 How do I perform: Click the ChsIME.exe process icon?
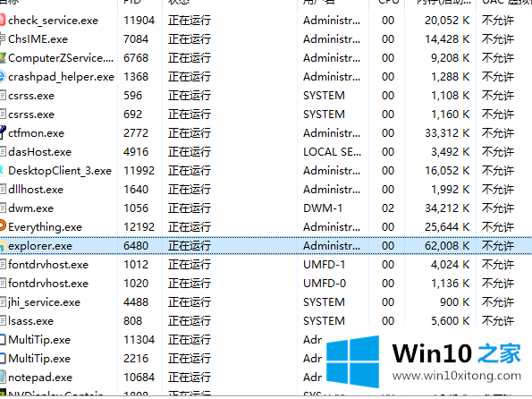coord(3,38)
